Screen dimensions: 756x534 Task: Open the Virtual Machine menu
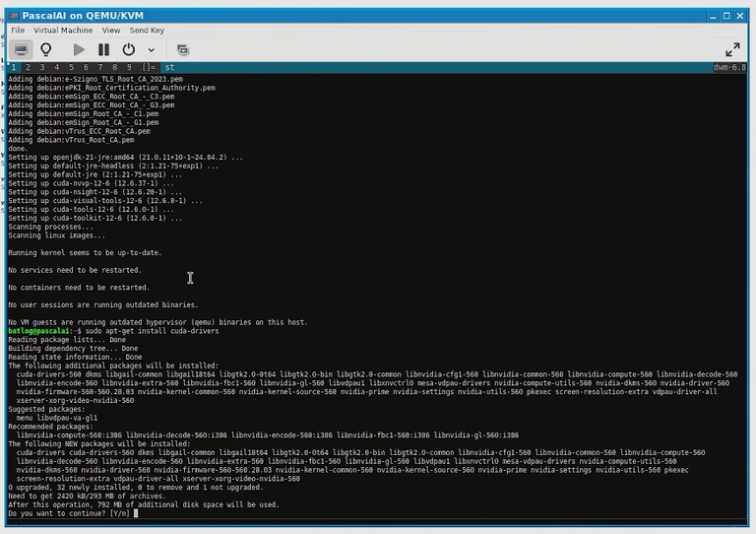(63, 31)
